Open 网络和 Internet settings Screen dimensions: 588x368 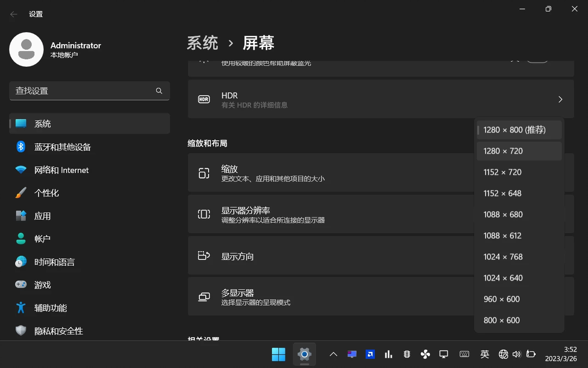click(89, 170)
